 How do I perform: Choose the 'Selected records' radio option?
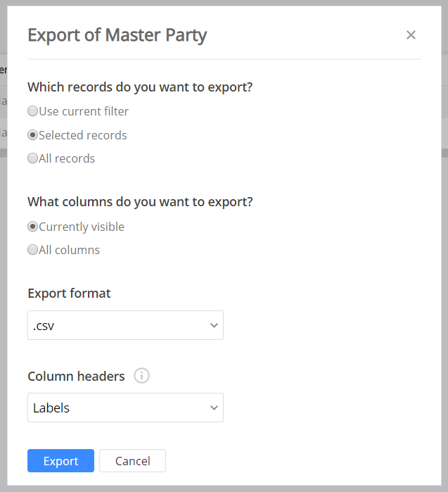33,135
